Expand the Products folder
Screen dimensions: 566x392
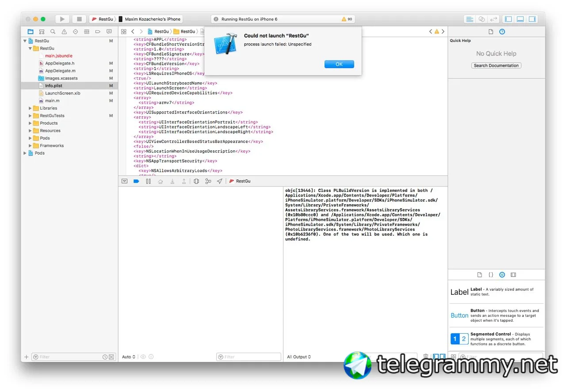31,123
